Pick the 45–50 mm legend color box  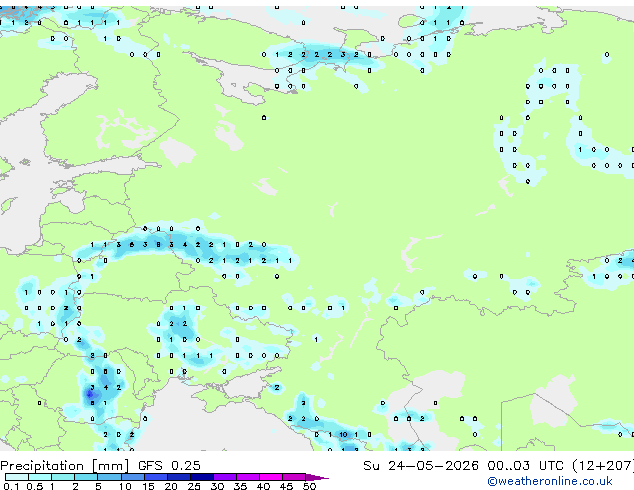[294, 477]
